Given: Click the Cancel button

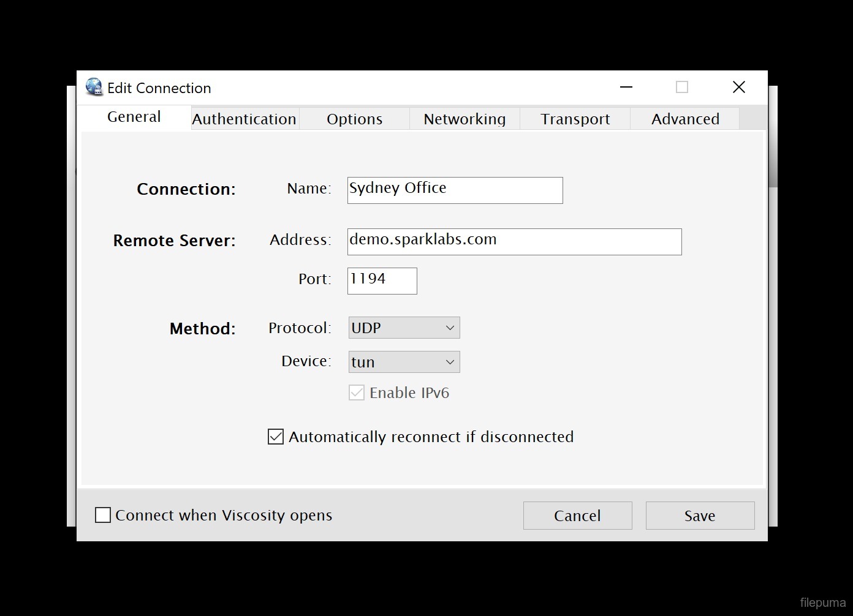Looking at the screenshot, I should click(x=577, y=516).
